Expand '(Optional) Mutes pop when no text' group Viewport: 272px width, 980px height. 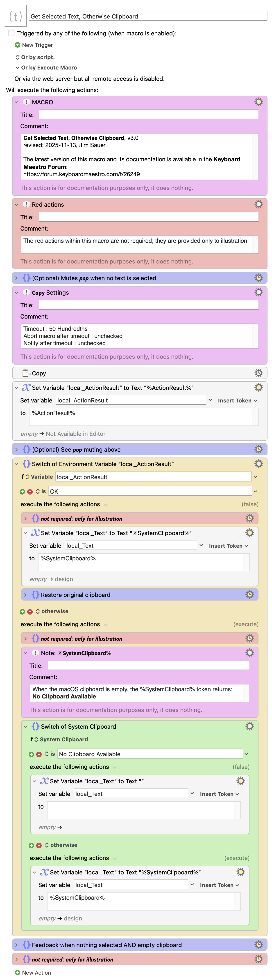point(16,278)
